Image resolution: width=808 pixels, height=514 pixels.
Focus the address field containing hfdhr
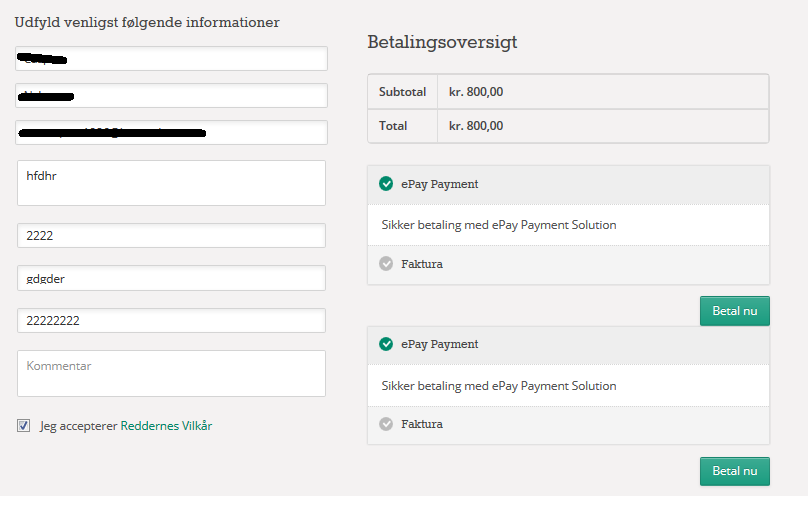[x=171, y=183]
